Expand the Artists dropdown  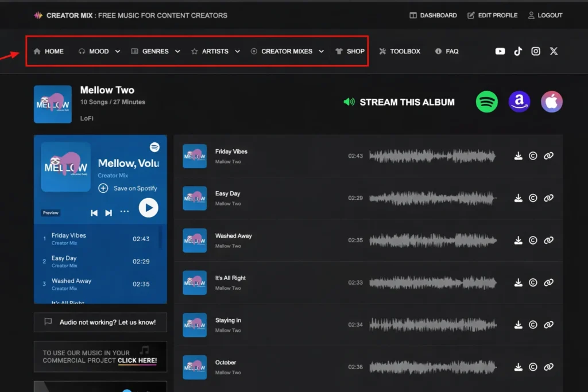point(215,51)
